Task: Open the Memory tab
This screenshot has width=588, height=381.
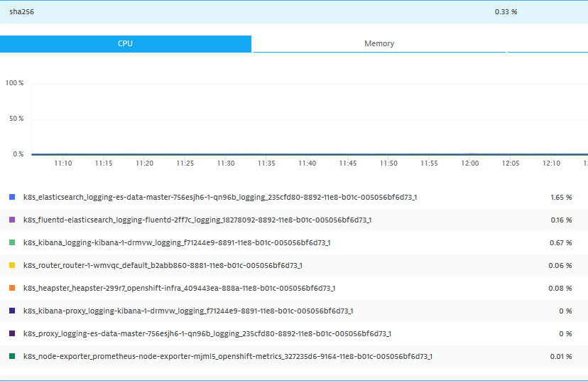Action: (x=379, y=44)
